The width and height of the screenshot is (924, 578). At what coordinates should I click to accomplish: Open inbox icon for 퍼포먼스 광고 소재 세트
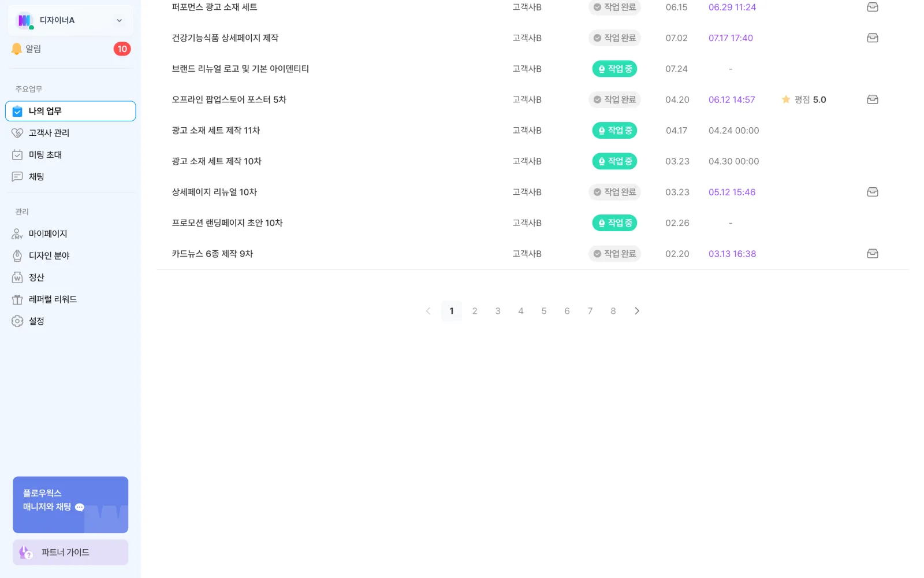click(x=873, y=7)
